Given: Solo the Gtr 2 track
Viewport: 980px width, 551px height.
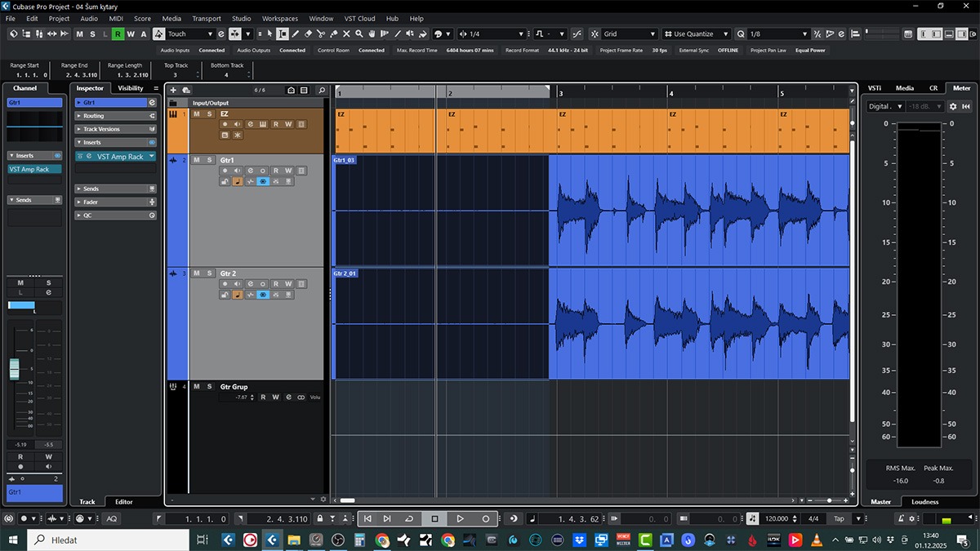Looking at the screenshot, I should tap(209, 273).
